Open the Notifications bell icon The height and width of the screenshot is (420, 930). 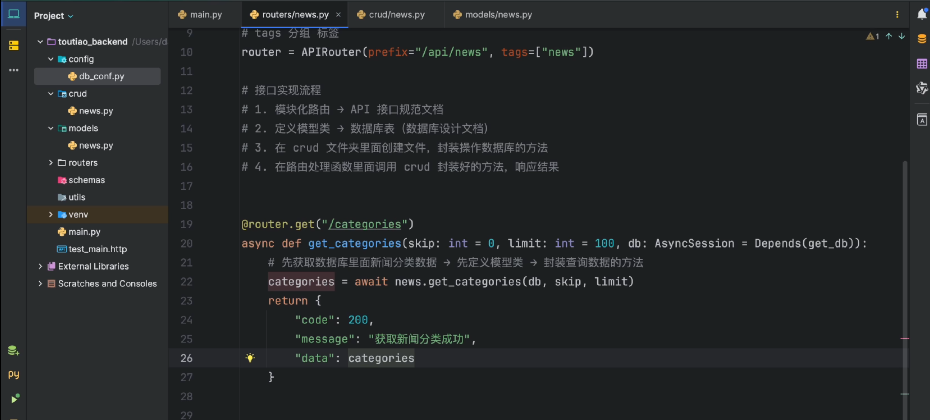[x=922, y=15]
